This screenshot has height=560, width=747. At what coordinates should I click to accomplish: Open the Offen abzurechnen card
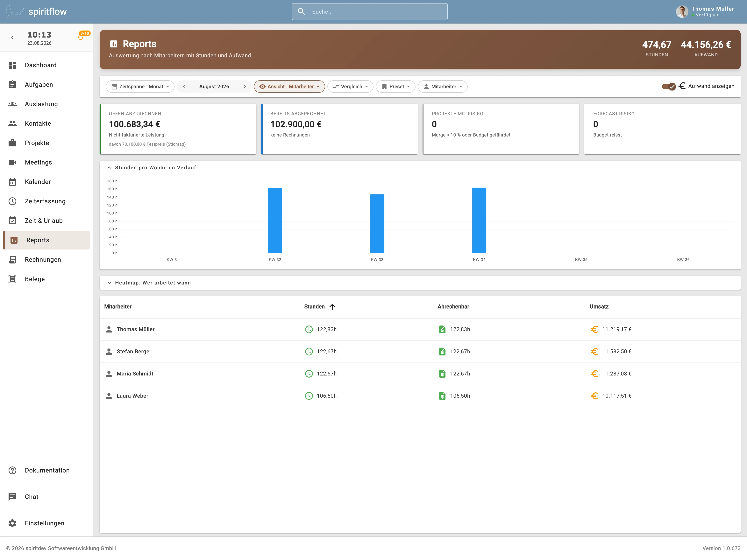[178, 129]
